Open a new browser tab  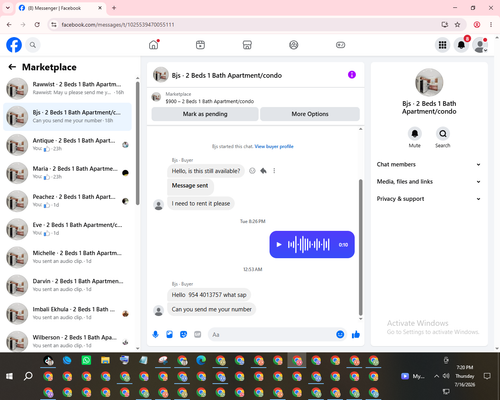(114, 8)
